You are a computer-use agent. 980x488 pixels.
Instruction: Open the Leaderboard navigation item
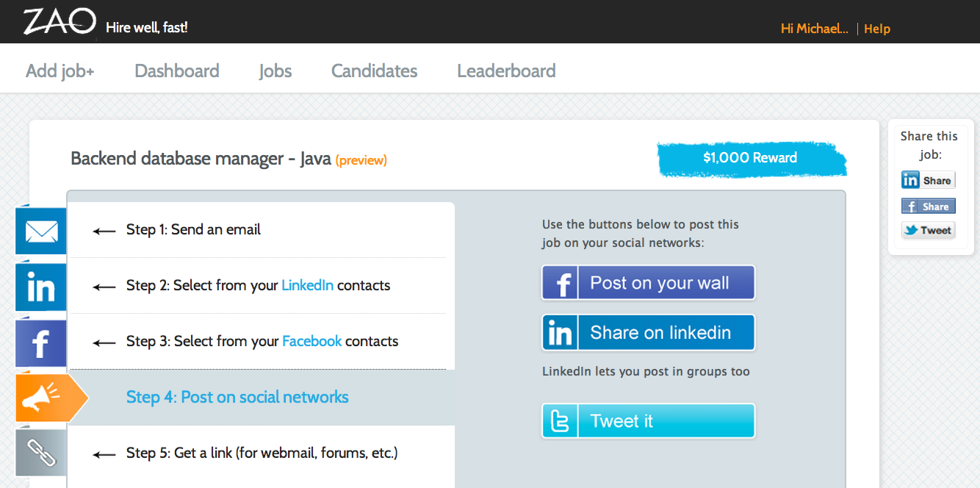(x=506, y=71)
